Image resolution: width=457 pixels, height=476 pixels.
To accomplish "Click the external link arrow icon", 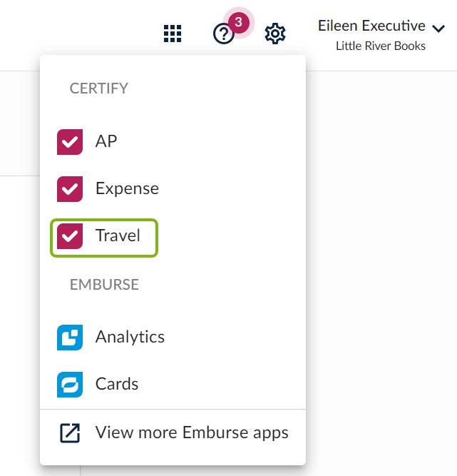I will point(70,433).
